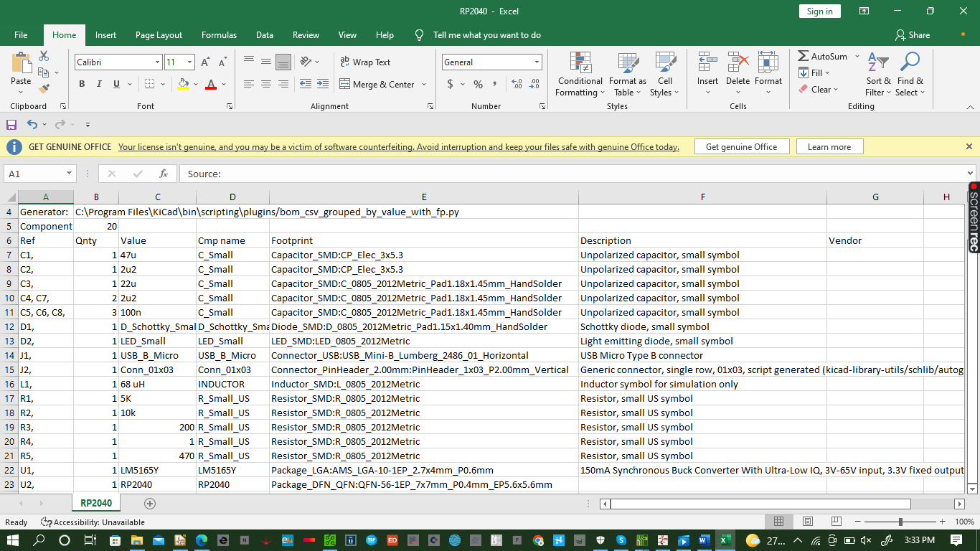The image size is (980, 551).
Task: Toggle Underline formatting
Action: 116,84
